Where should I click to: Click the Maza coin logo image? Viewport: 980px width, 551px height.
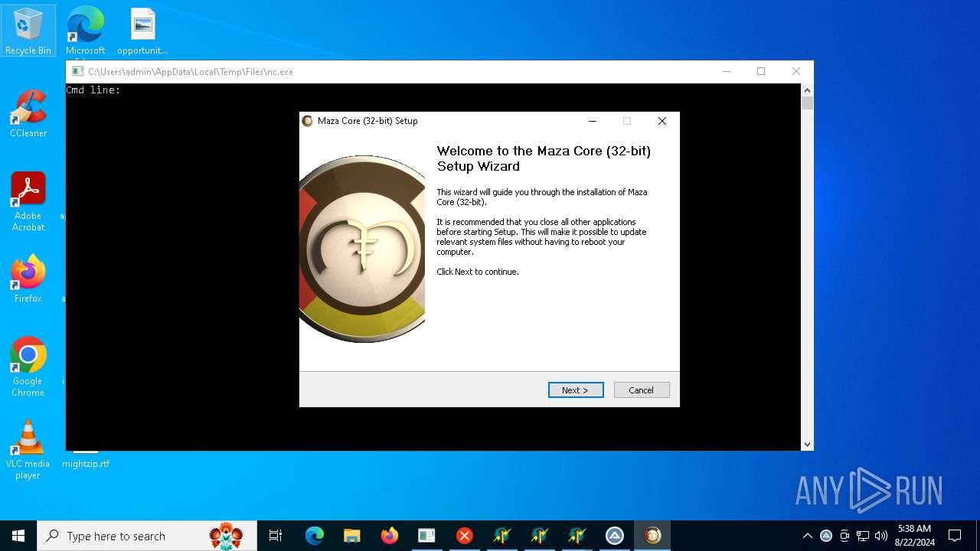point(362,249)
